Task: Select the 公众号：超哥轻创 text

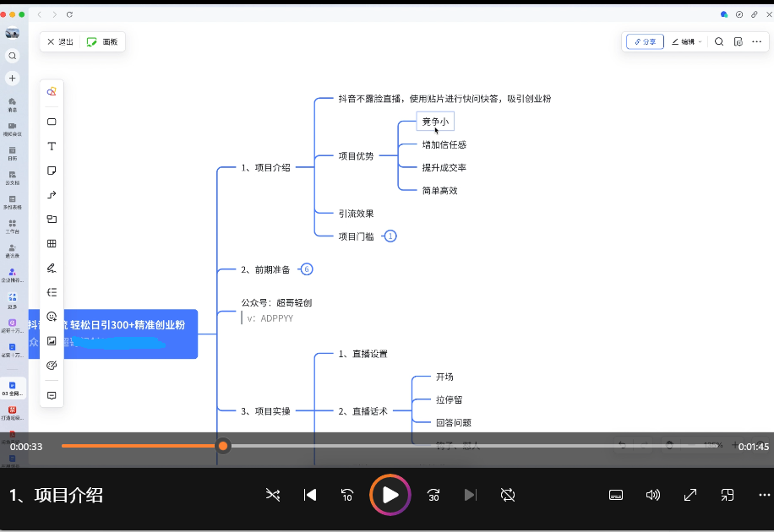Action: tap(276, 302)
